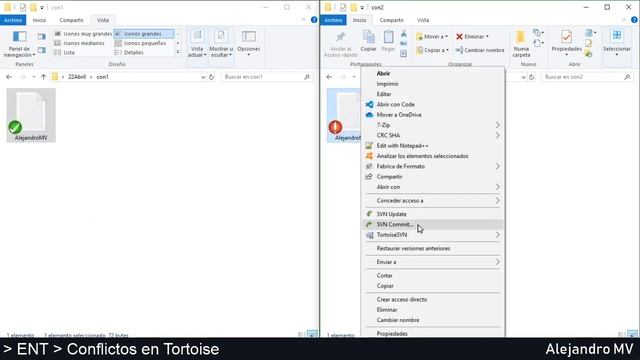Choose Iconos muy grandes layout
This screenshot has height=360, width=640.
83,34
